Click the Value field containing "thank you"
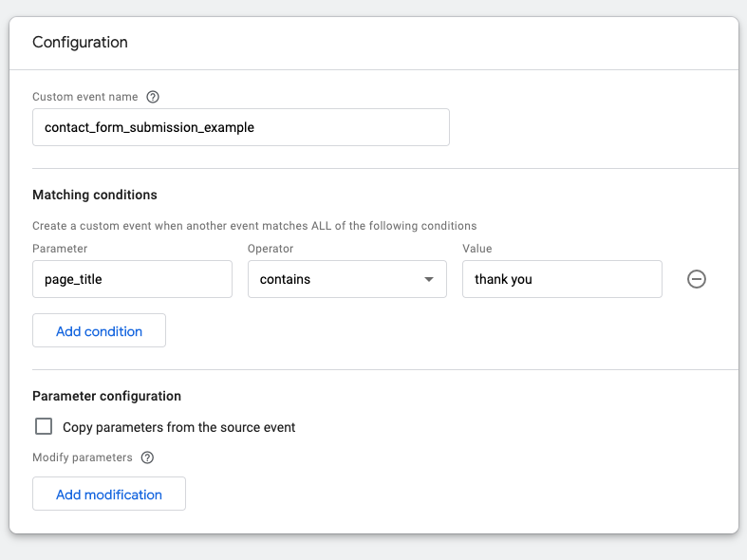The height and width of the screenshot is (560, 747). (561, 279)
